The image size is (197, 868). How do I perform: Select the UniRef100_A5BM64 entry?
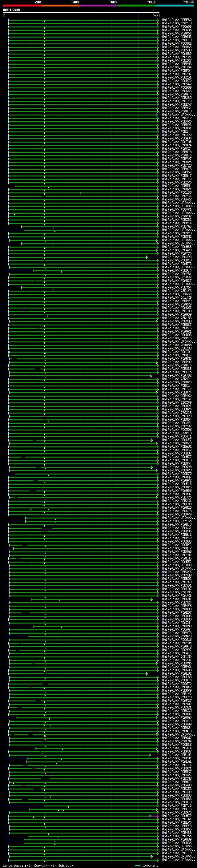[x=177, y=419]
